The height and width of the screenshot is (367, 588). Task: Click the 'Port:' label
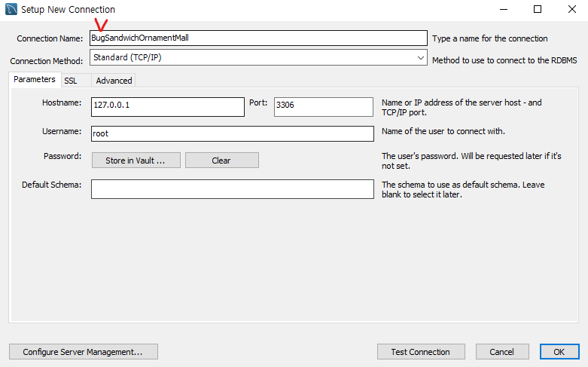pyautogui.click(x=258, y=102)
